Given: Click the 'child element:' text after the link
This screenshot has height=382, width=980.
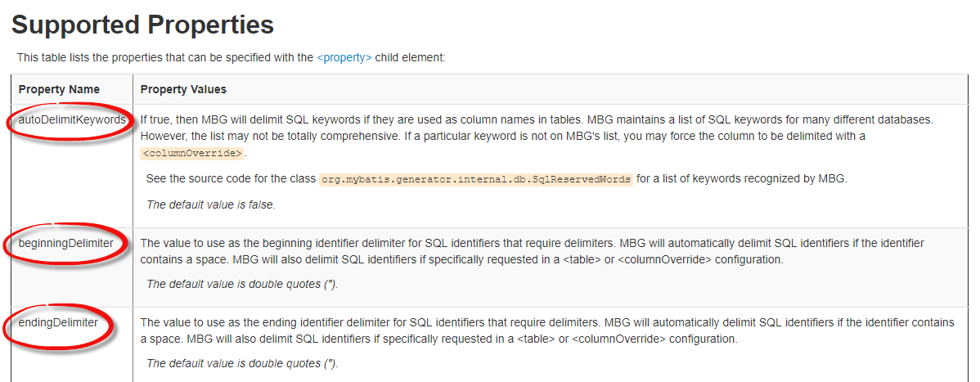Looking at the screenshot, I should (410, 57).
